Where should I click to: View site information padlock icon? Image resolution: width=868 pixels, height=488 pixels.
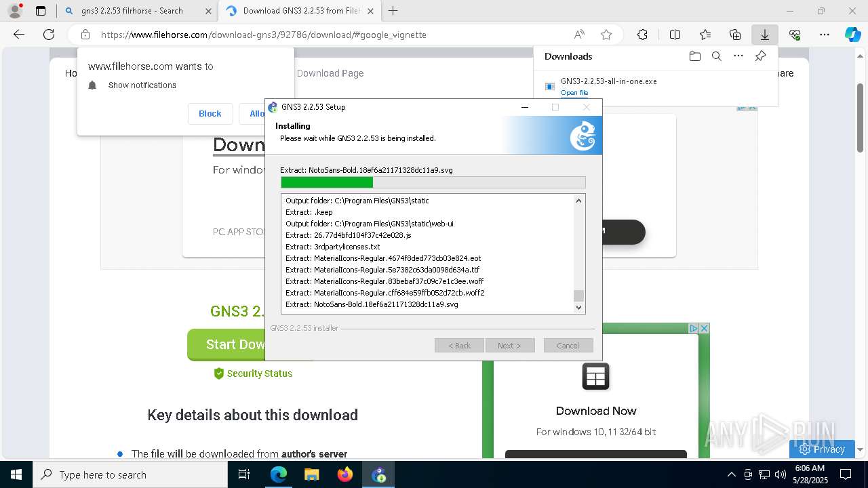click(85, 35)
